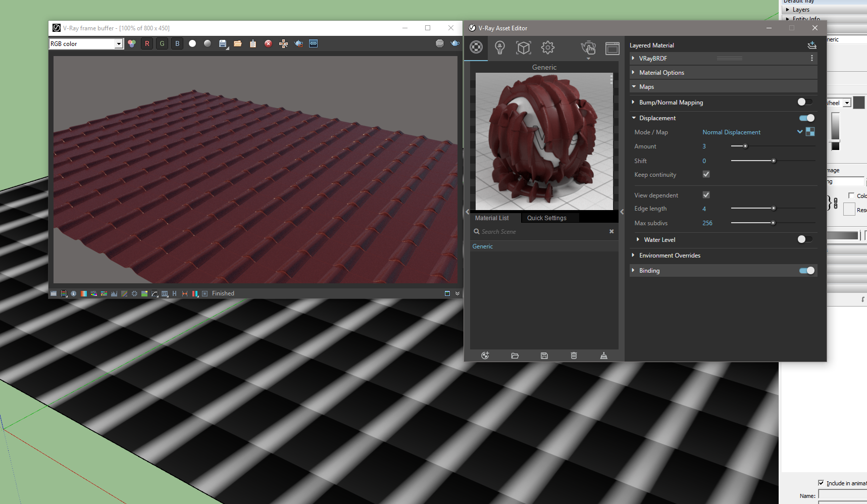Expand Environment Overrides section

click(633, 255)
